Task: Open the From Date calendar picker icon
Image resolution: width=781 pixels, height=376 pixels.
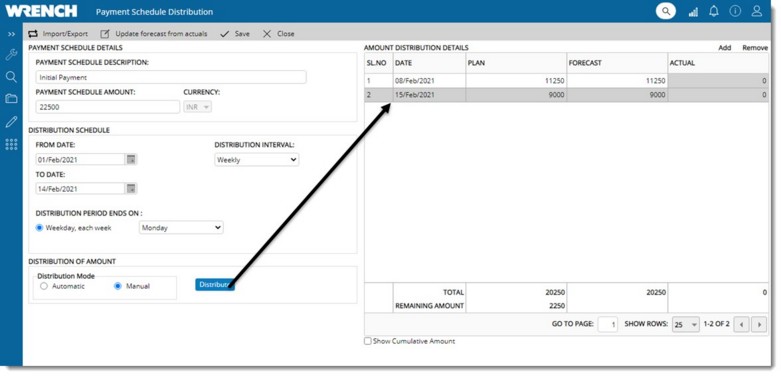Action: click(x=131, y=159)
